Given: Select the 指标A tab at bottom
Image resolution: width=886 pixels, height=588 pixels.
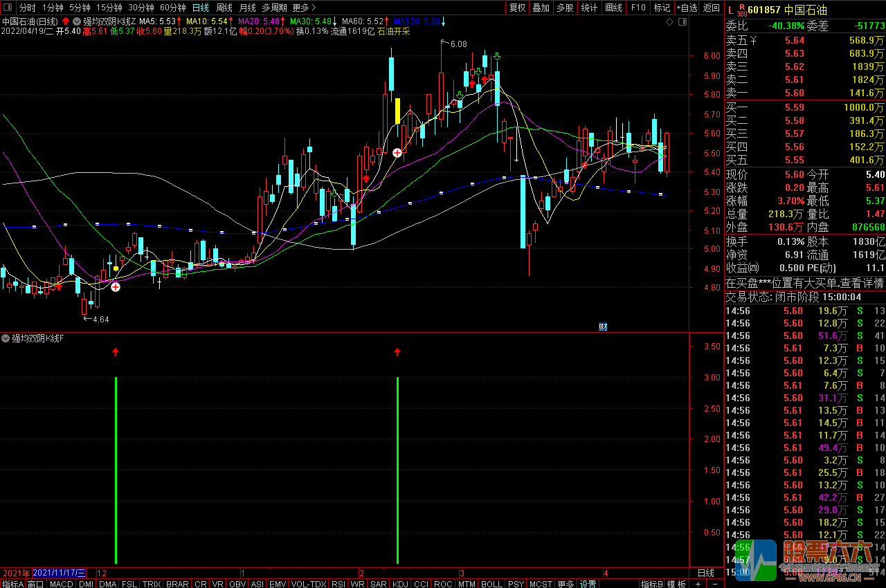Looking at the screenshot, I should point(12,584).
